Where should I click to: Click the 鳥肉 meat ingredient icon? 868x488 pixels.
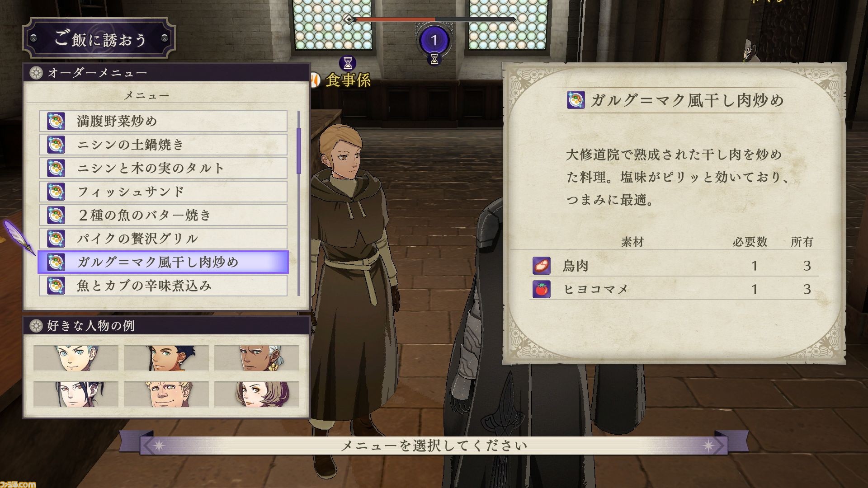click(x=541, y=266)
